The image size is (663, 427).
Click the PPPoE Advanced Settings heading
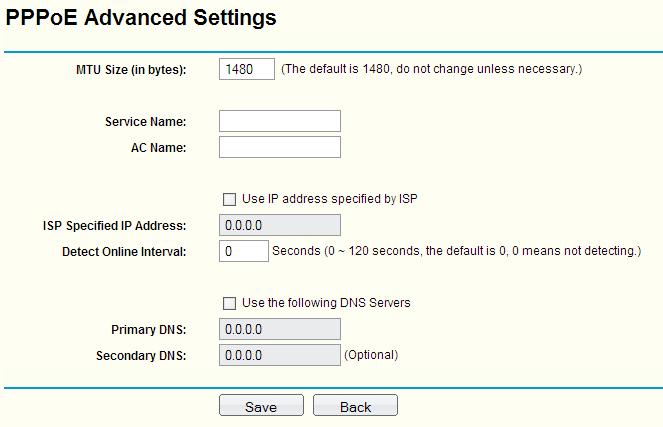pos(141,18)
